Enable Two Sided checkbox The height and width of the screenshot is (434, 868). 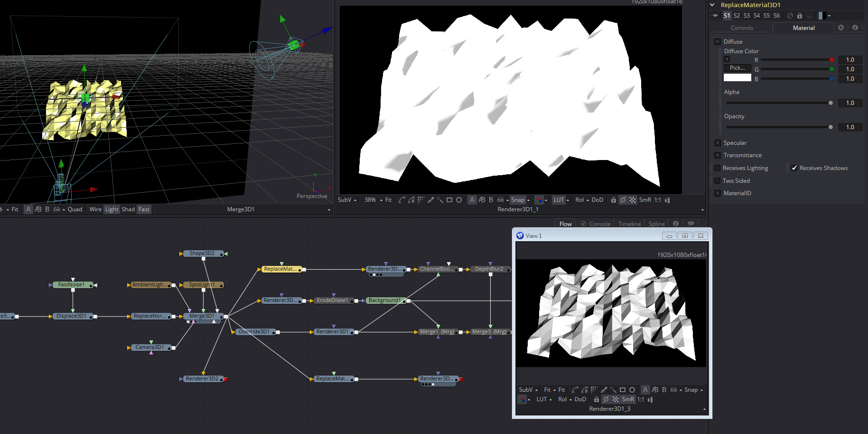pos(718,181)
